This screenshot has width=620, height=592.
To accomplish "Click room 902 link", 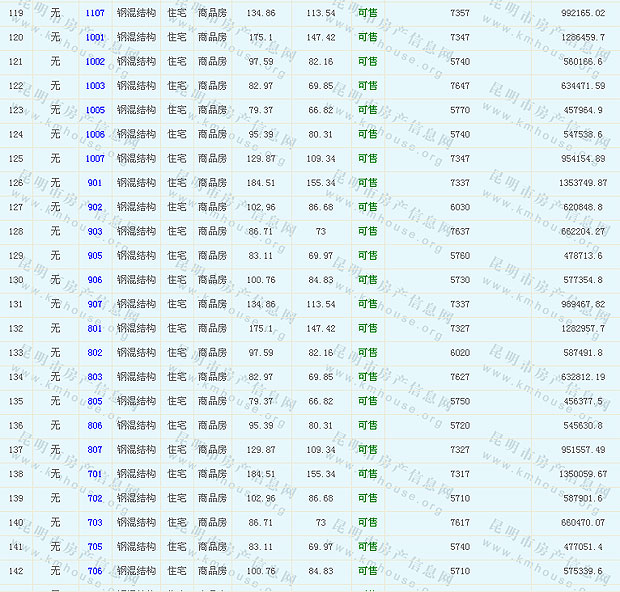I will coord(95,207).
